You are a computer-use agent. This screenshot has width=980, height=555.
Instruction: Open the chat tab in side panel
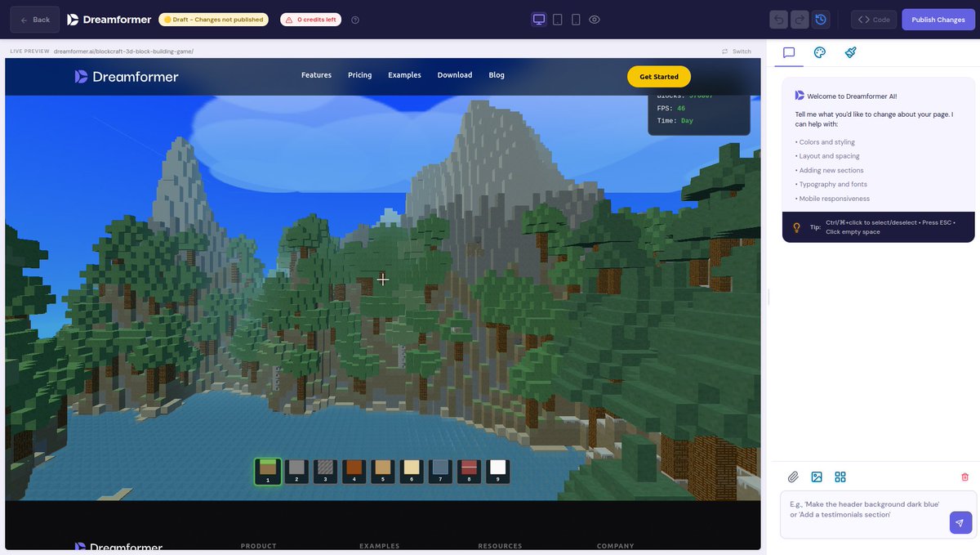[x=789, y=52]
